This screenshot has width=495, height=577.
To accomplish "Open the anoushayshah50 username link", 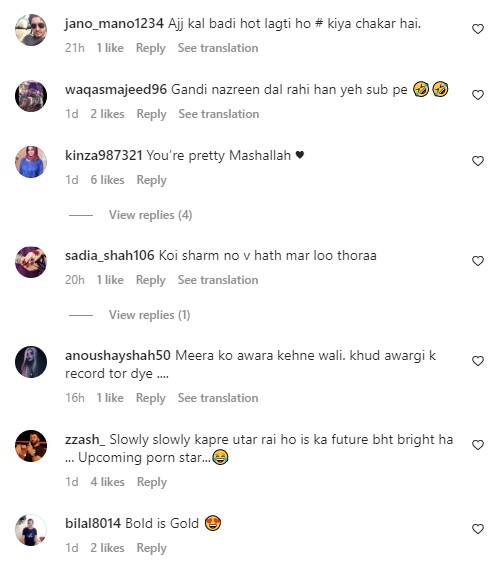I will [x=118, y=355].
